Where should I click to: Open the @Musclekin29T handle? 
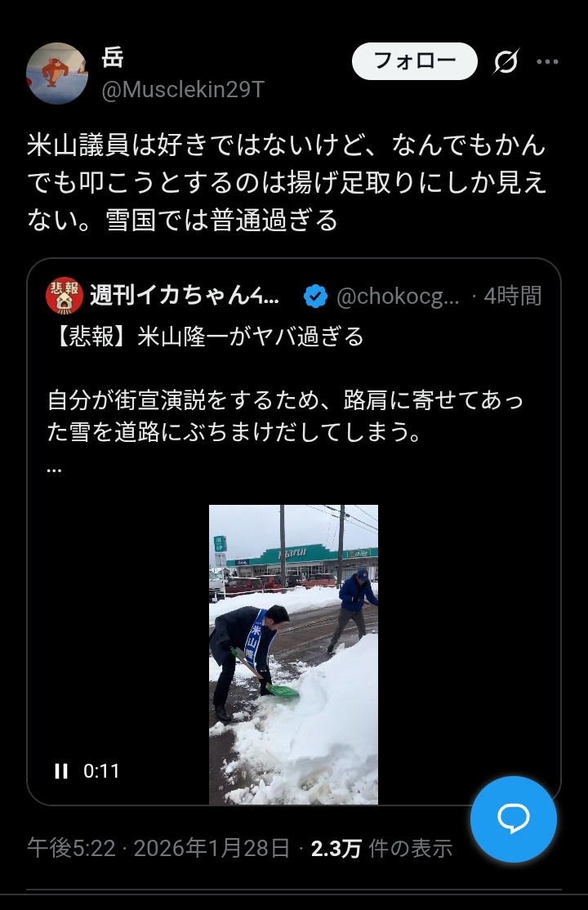click(x=183, y=90)
